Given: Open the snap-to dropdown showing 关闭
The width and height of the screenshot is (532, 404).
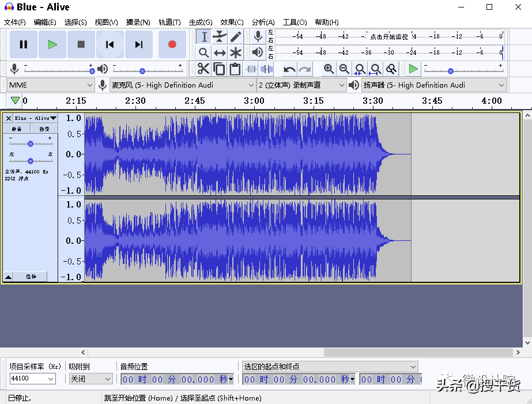Looking at the screenshot, I should pos(90,379).
